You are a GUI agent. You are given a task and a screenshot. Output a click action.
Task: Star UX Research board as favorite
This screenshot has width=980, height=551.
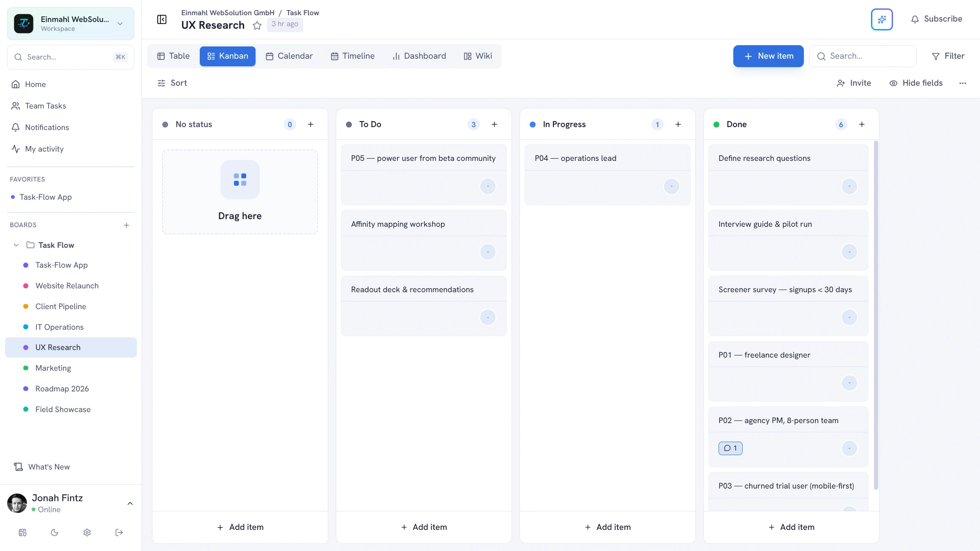257,25
